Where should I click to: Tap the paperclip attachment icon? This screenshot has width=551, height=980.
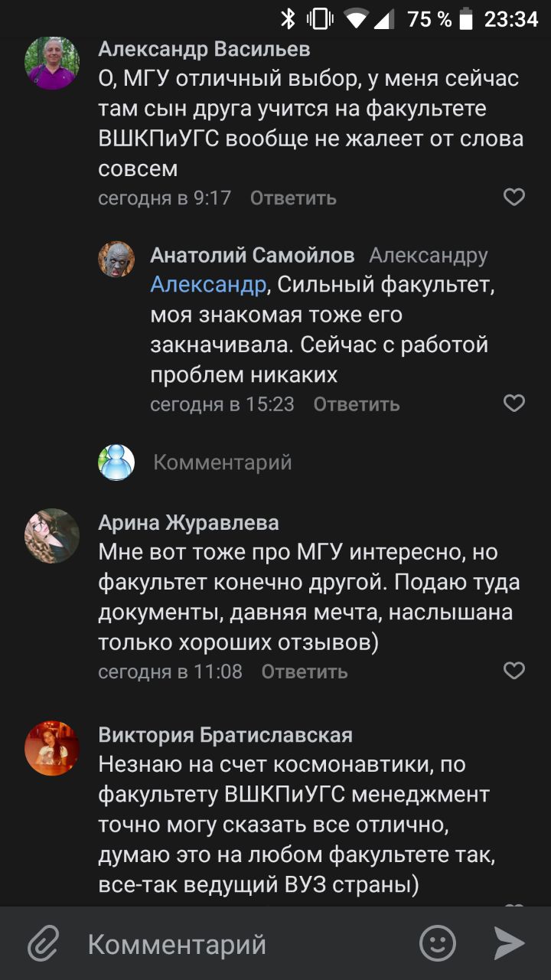click(44, 943)
